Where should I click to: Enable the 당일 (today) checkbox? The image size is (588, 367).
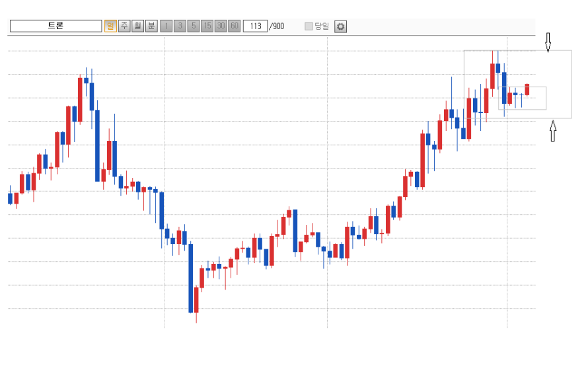pos(309,26)
